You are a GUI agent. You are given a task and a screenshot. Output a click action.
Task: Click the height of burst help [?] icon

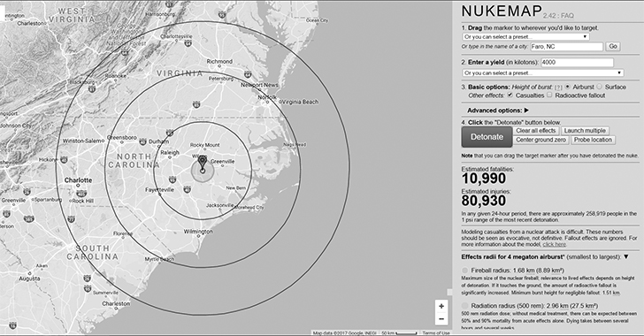[558, 88]
